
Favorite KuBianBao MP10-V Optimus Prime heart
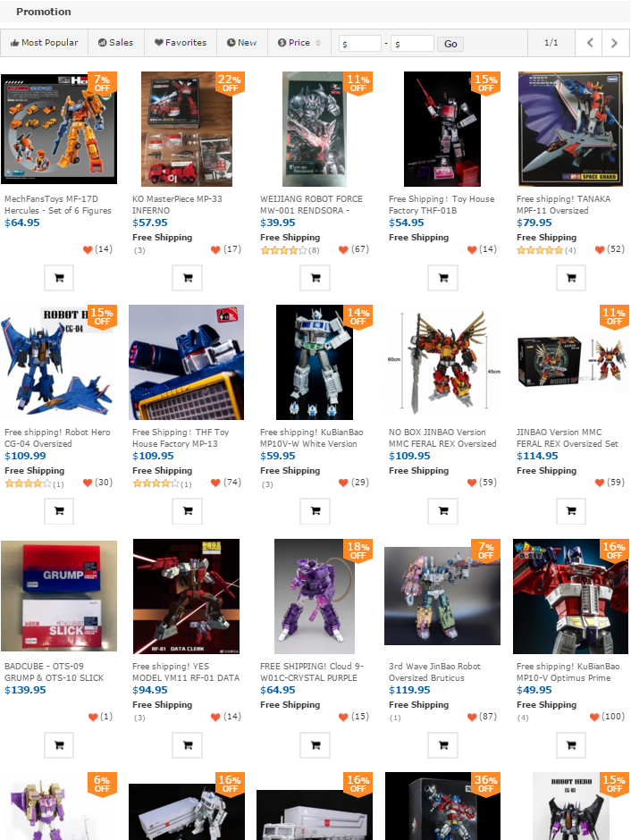pos(594,717)
